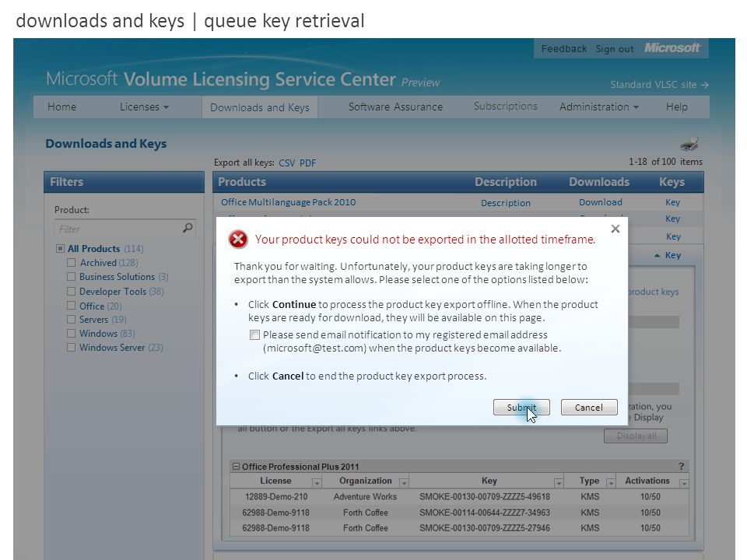Check the Servers filter
The width and height of the screenshot is (747, 560).
pyautogui.click(x=71, y=320)
